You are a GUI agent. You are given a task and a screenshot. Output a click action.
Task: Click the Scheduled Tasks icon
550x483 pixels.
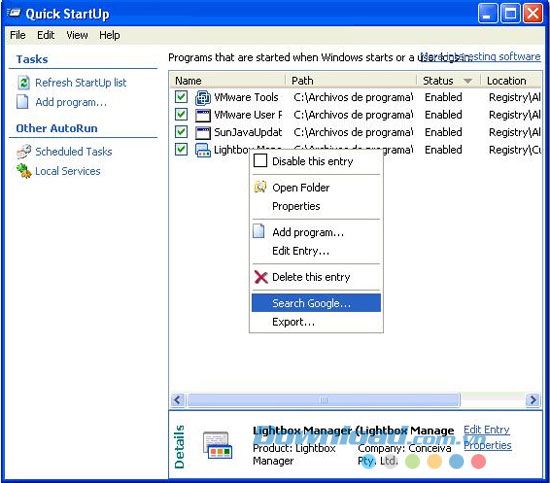(24, 152)
